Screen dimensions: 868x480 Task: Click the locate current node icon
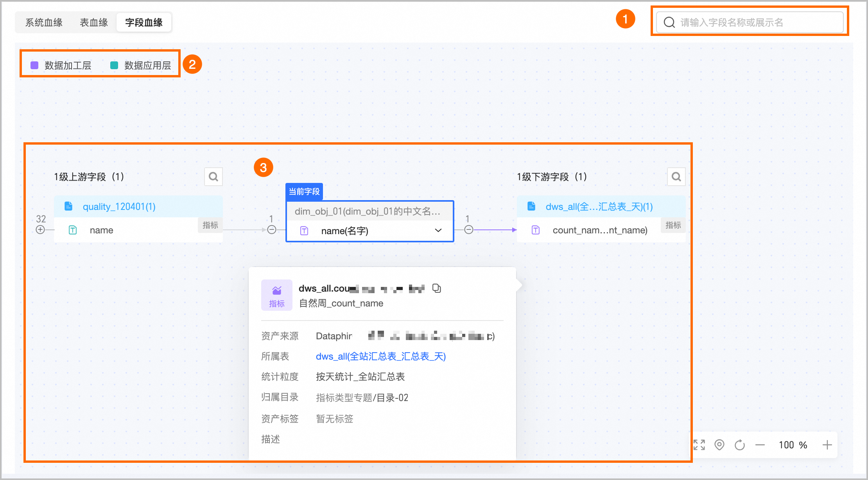pyautogui.click(x=719, y=445)
